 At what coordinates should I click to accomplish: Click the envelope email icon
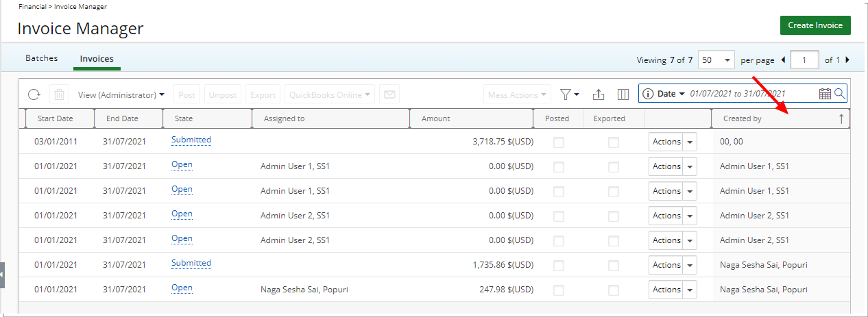tap(389, 94)
